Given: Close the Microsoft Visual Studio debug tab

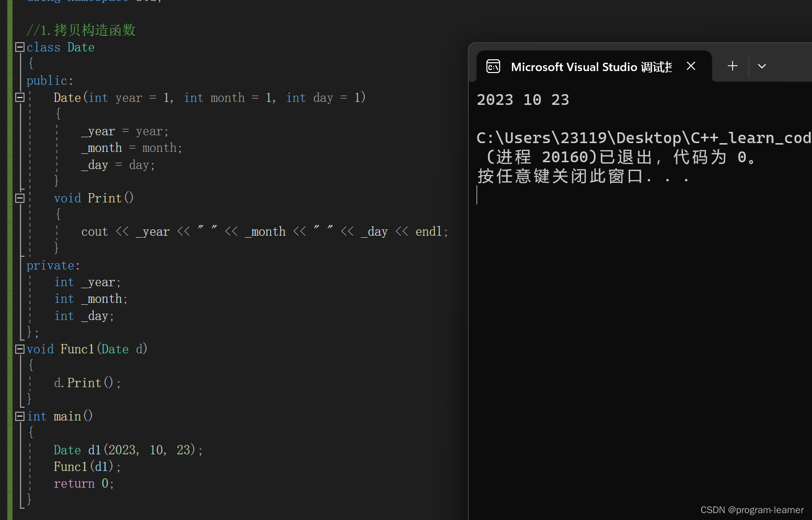Looking at the screenshot, I should point(691,66).
